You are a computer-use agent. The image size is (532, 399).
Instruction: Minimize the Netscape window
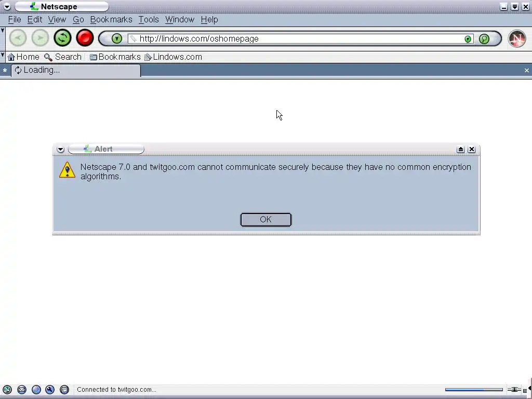point(504,7)
